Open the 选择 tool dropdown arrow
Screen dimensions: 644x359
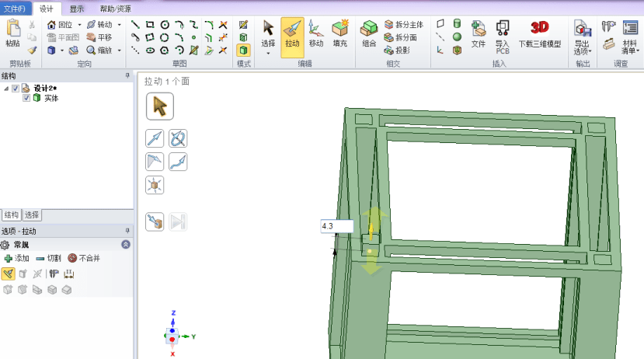pyautogui.click(x=268, y=54)
